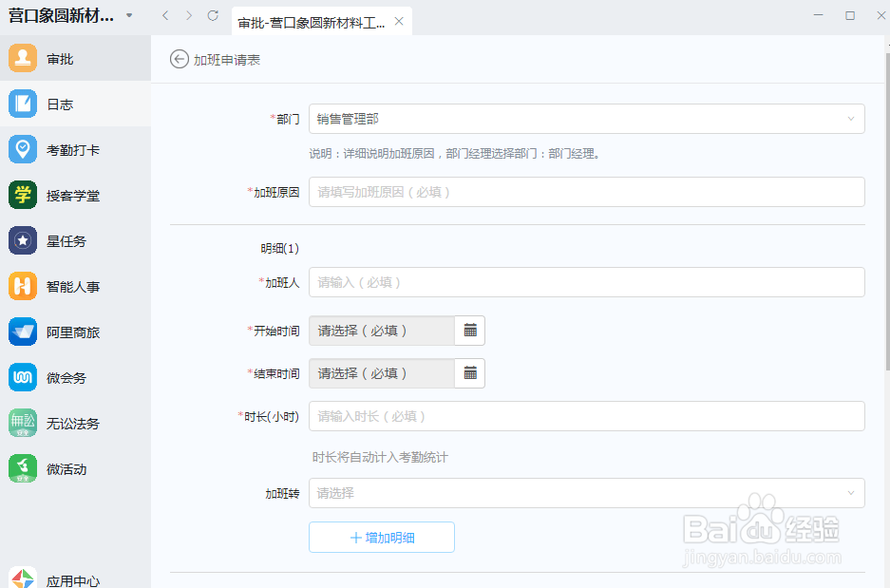Open the 开始时间 start time calendar picker
This screenshot has width=890, height=588.
pyautogui.click(x=469, y=330)
